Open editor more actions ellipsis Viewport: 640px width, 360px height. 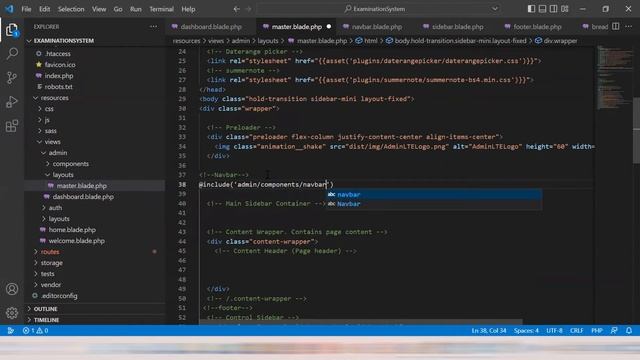pos(629,27)
